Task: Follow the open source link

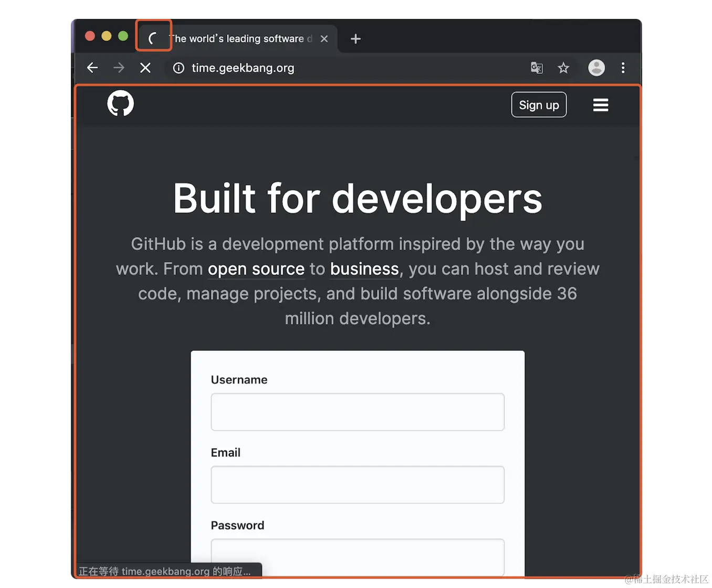Action: pyautogui.click(x=256, y=269)
